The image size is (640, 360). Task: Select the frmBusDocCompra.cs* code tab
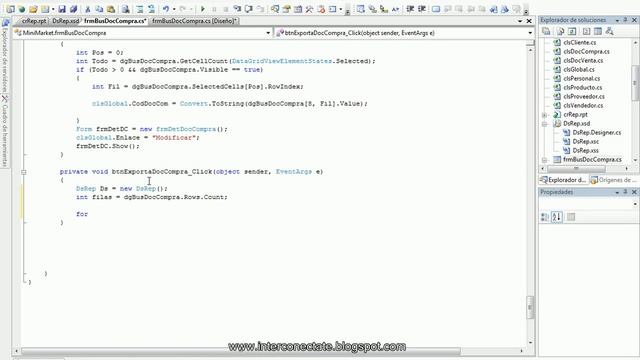tap(115, 21)
